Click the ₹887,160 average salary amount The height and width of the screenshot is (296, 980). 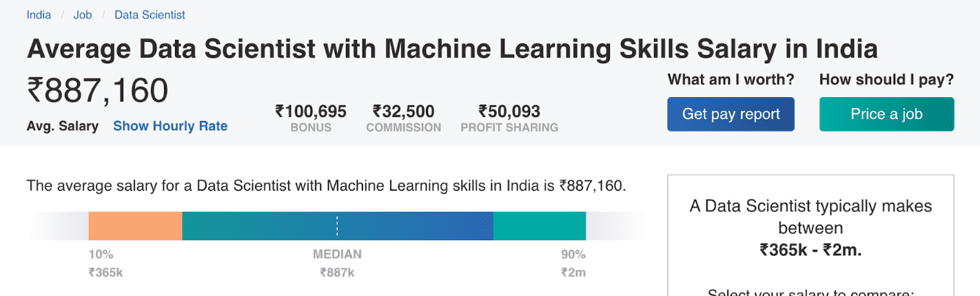point(97,91)
